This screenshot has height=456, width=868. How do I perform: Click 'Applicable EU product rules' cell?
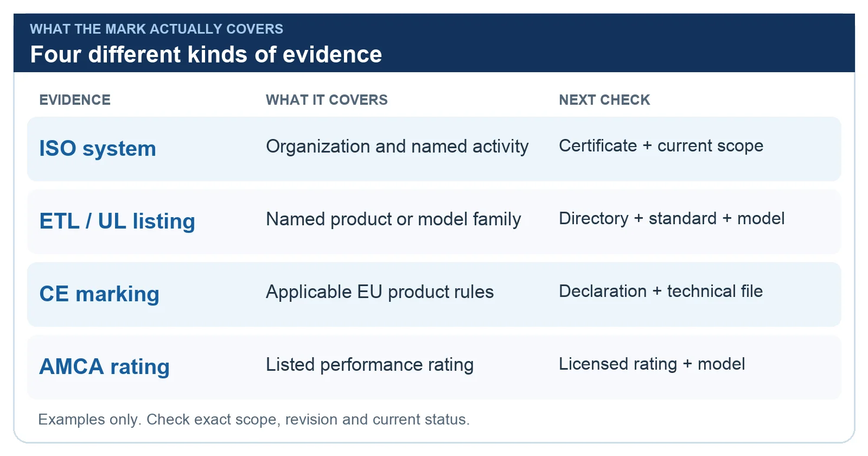pyautogui.click(x=380, y=292)
